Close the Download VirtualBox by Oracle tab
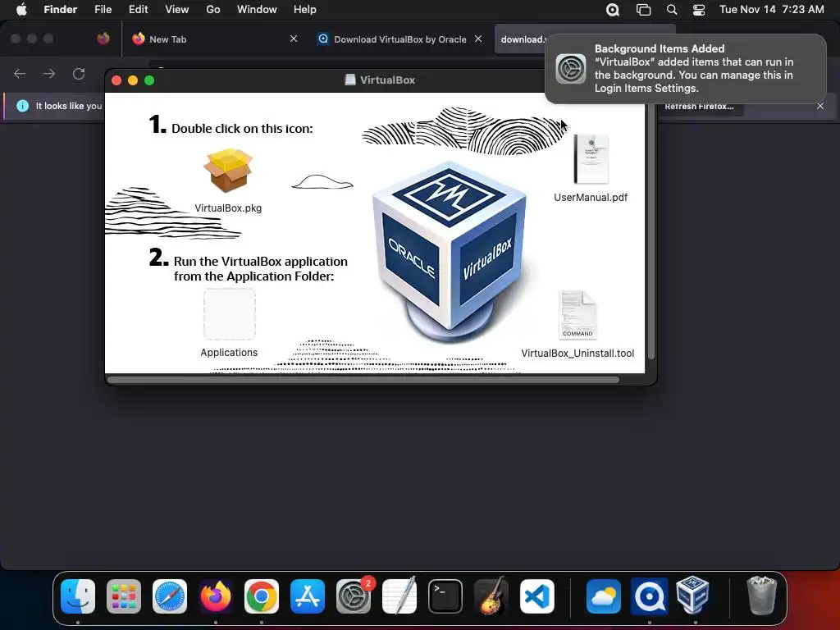 pos(478,39)
